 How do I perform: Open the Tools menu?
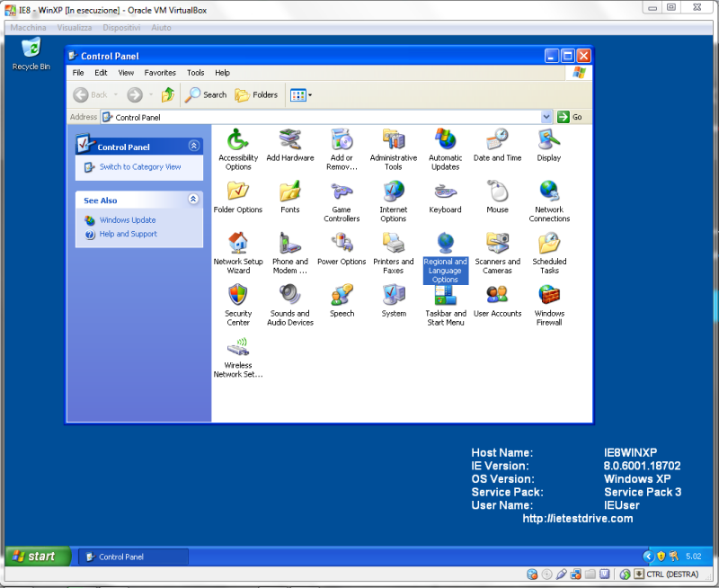195,73
